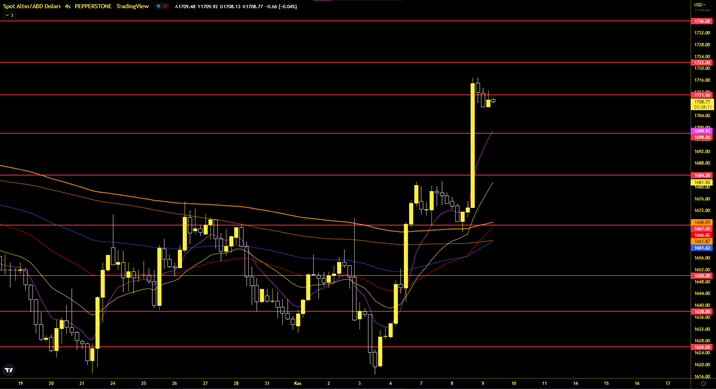716x389 pixels.
Task: Select the yellow 1681.50 indicator label
Action: click(x=702, y=182)
